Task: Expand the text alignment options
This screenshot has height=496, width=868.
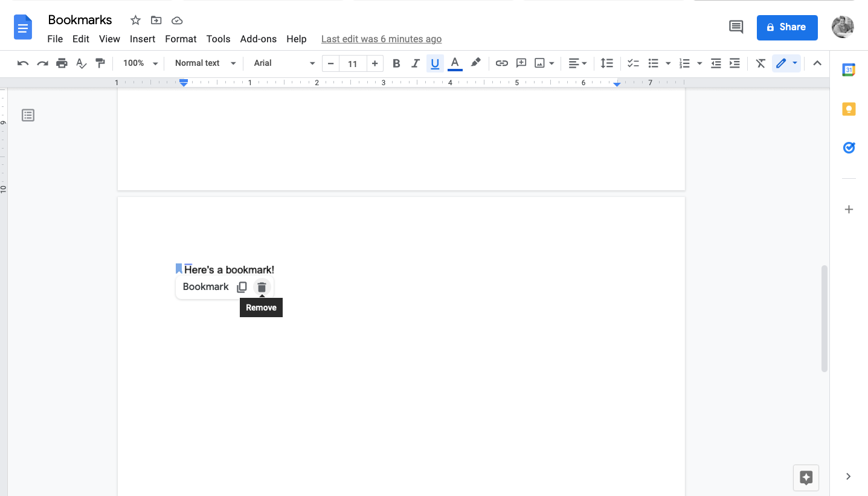Action: pyautogui.click(x=584, y=63)
